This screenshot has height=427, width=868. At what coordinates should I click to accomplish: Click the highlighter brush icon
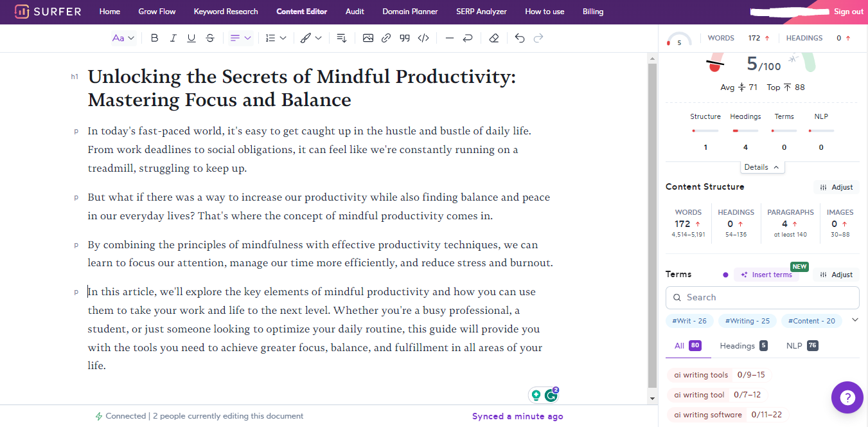pos(306,38)
